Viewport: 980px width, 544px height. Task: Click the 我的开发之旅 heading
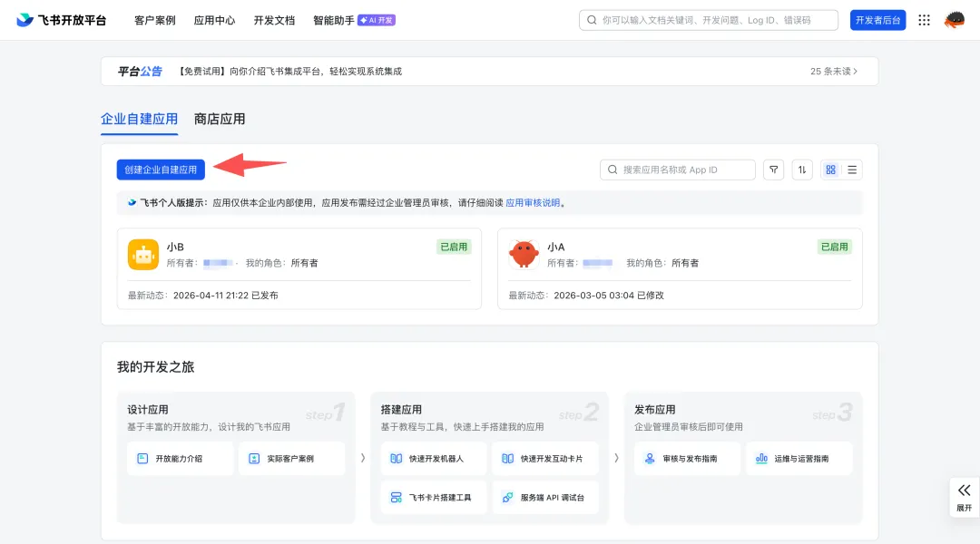[156, 366]
